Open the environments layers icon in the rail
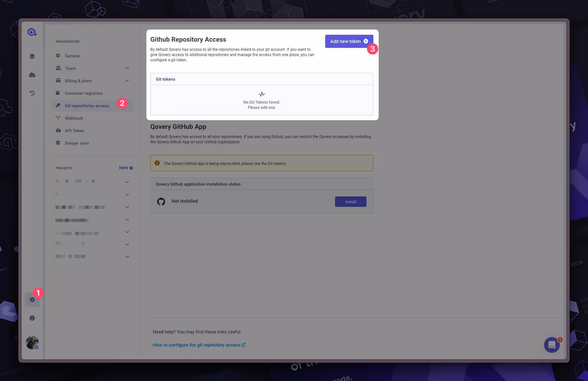 (32, 56)
